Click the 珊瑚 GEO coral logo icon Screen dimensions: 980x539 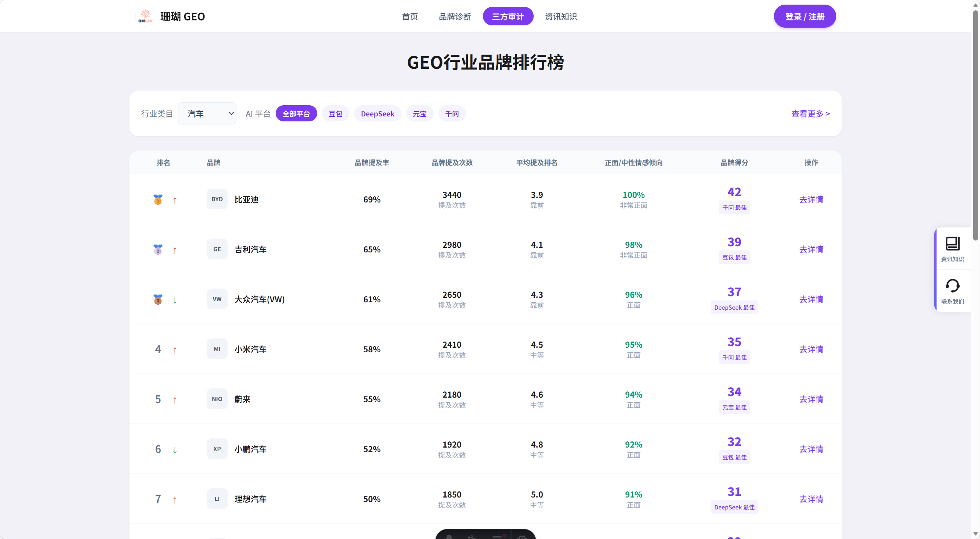[x=145, y=16]
